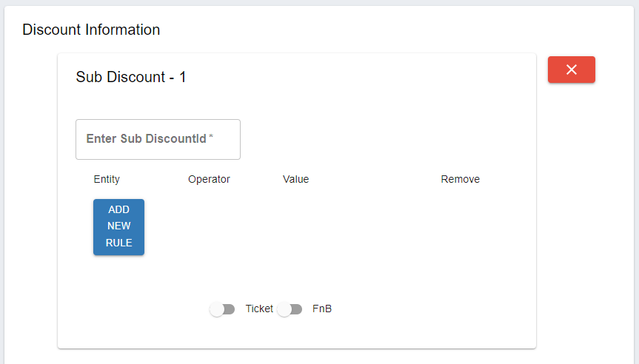
Task: Remove Sub Discount - 1 card
Action: (571, 70)
